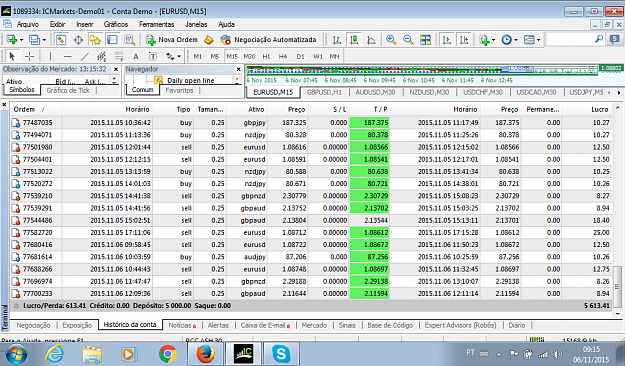
Task: Zoom in on the chart
Action: tap(391, 40)
